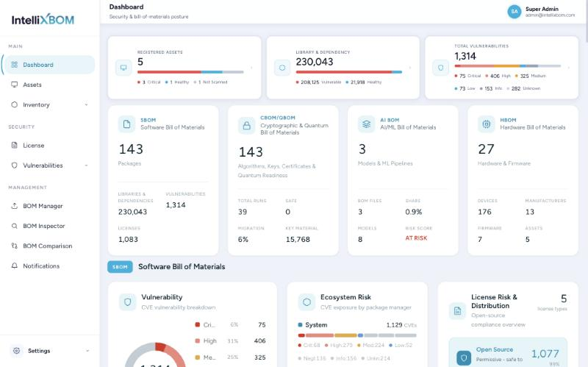Open the Notifications menu item
The height and width of the screenshot is (367, 588).
tap(49, 266)
